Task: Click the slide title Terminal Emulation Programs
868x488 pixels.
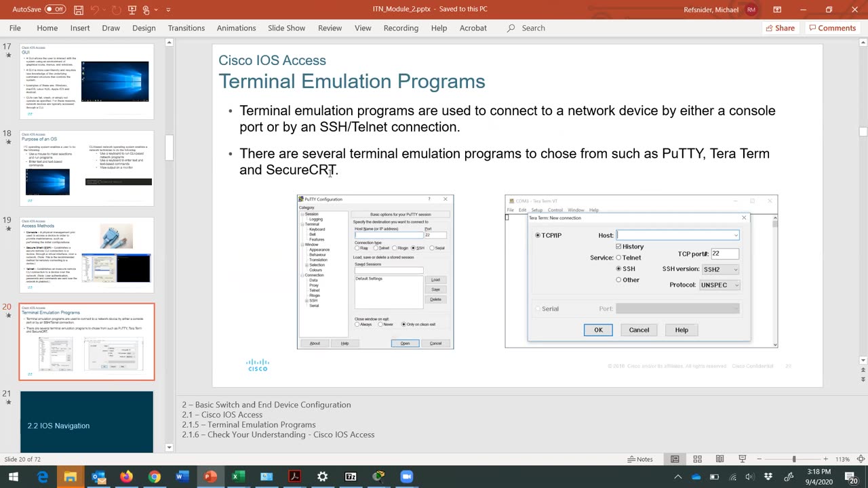Action: pyautogui.click(x=351, y=81)
